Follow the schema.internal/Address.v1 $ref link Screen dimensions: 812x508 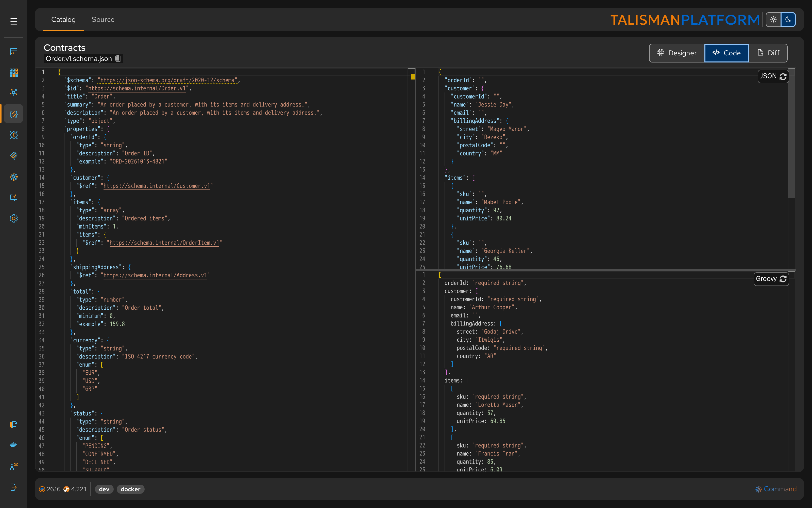click(155, 275)
